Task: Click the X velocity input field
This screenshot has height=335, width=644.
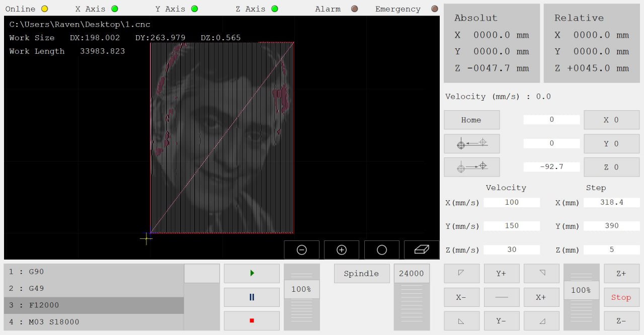Action: tap(511, 202)
